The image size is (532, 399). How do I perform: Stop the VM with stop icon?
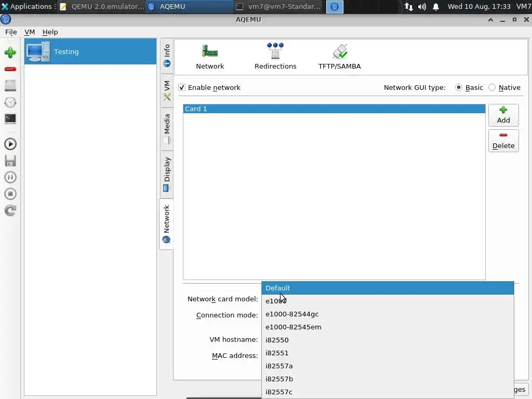point(10,194)
